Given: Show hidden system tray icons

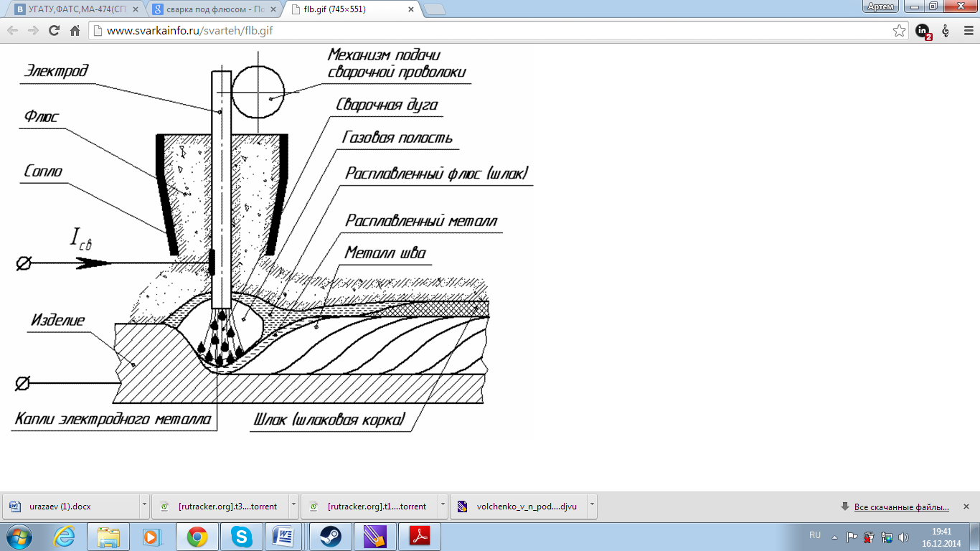Looking at the screenshot, I should 834,536.
